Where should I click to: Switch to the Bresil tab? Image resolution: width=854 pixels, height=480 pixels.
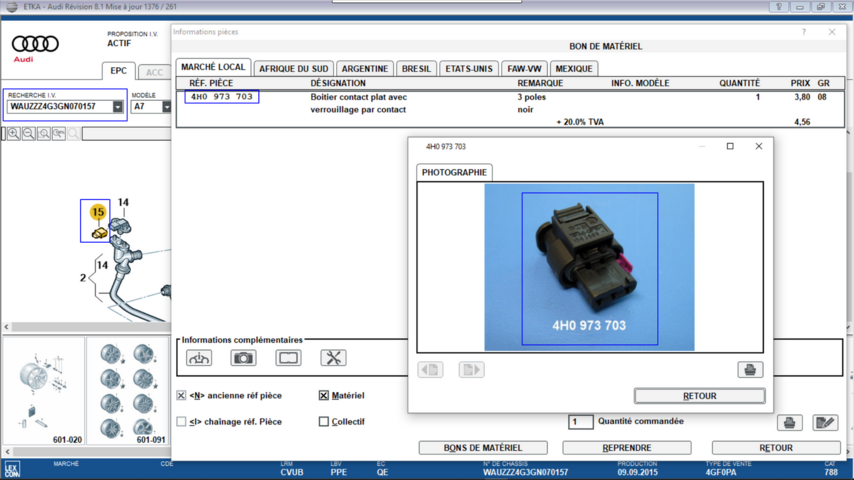pyautogui.click(x=416, y=69)
